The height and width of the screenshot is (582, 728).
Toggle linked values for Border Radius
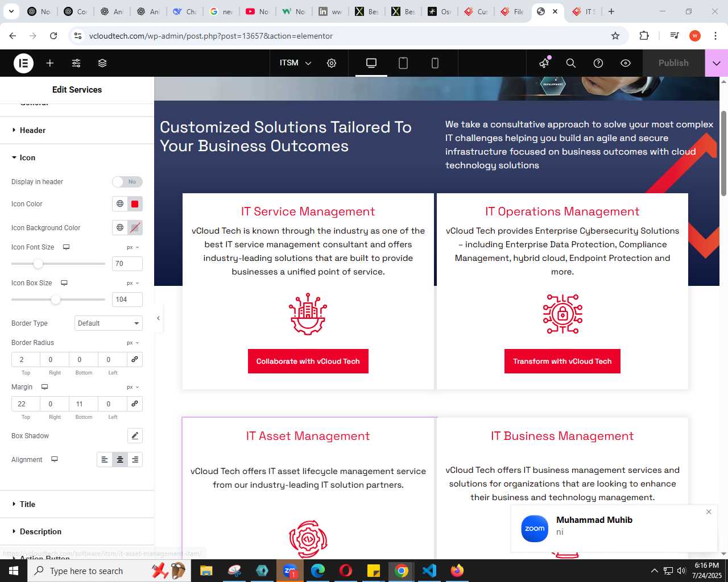tap(135, 360)
